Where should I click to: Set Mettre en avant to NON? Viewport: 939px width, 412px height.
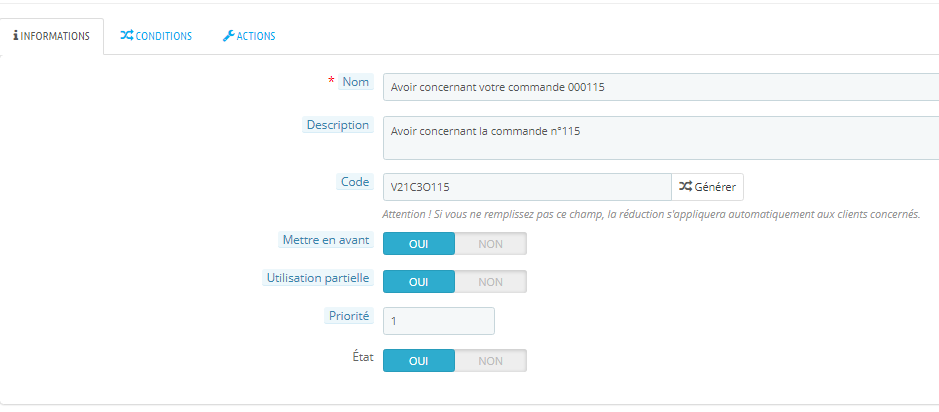coord(490,244)
